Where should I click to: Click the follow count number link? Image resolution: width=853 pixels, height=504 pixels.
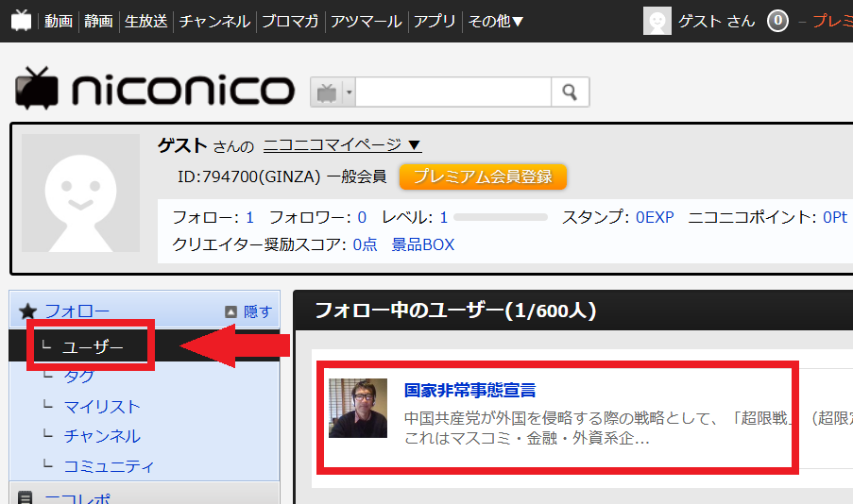249,217
